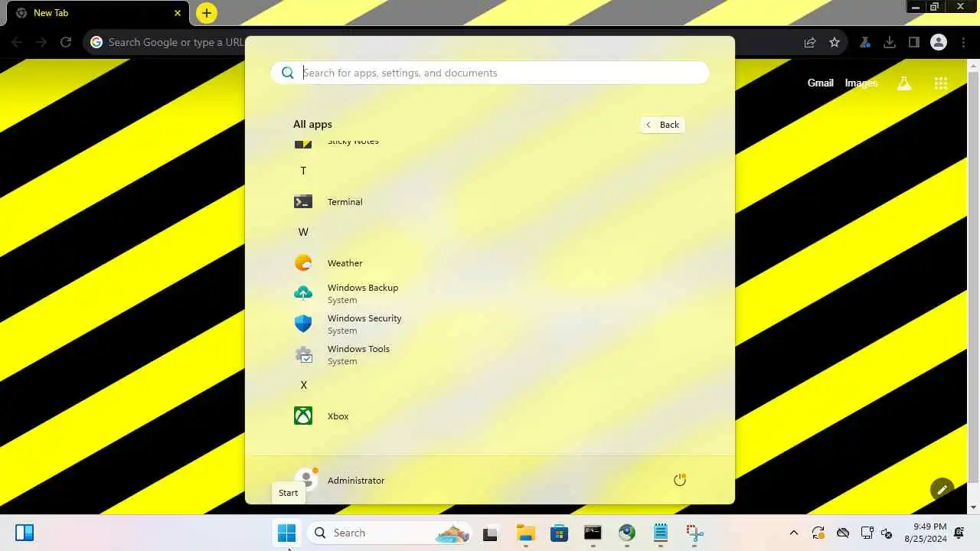This screenshot has width=980, height=551.
Task: Click the muted volume tray icon
Action: (887, 533)
